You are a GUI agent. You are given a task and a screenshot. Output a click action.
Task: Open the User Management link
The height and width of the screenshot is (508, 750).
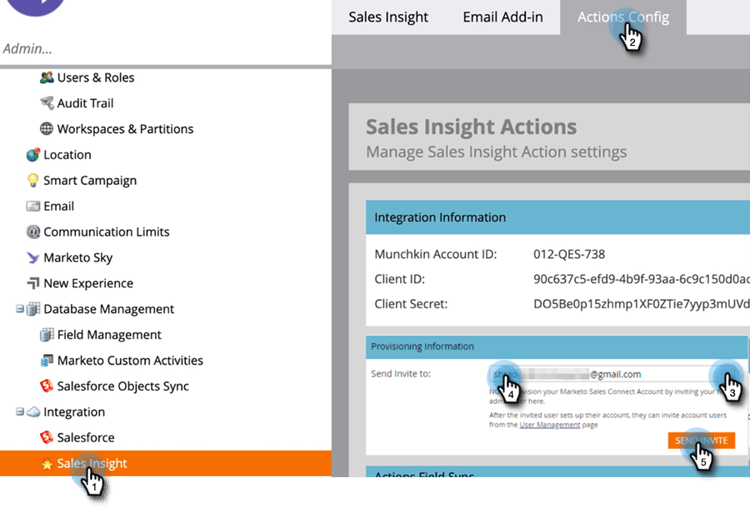550,425
